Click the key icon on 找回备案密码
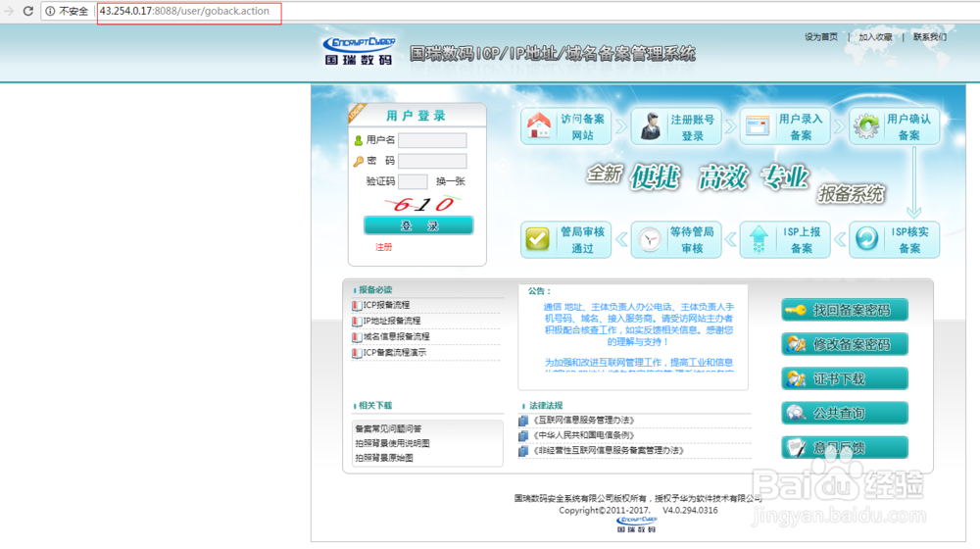Viewport: 980px width, 549px height. (796, 310)
